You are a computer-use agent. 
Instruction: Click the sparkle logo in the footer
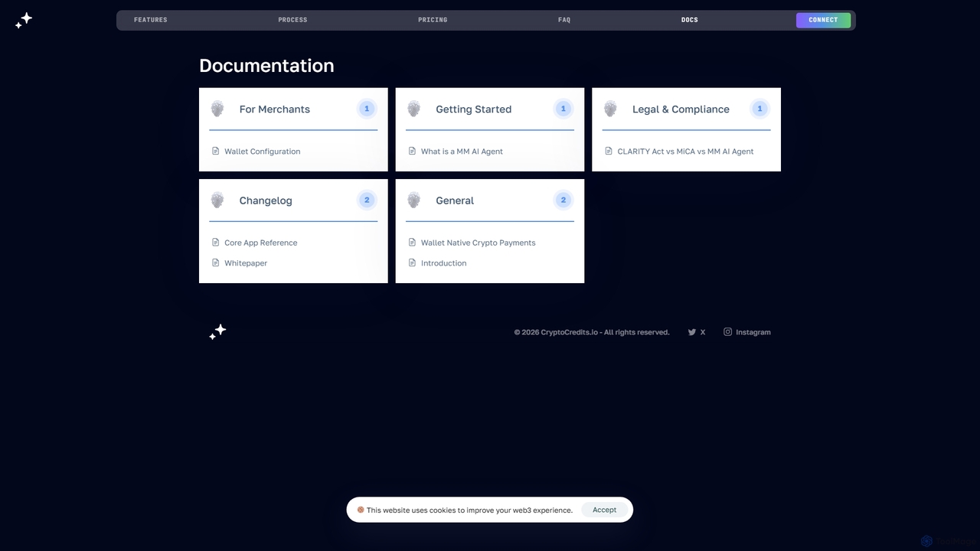click(x=217, y=331)
